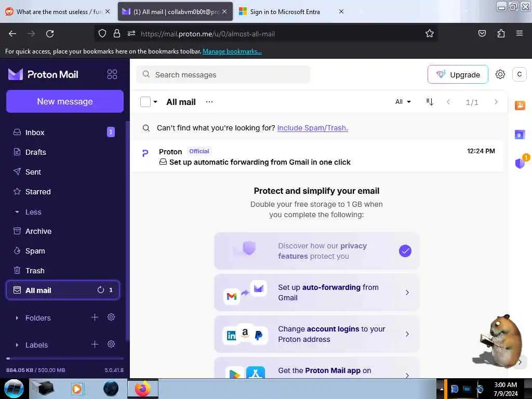
Task: Open the security center shield icon
Action: (x=520, y=163)
